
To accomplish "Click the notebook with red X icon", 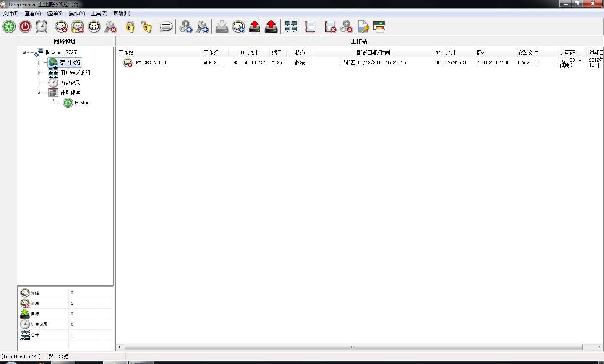I will click(x=330, y=26).
